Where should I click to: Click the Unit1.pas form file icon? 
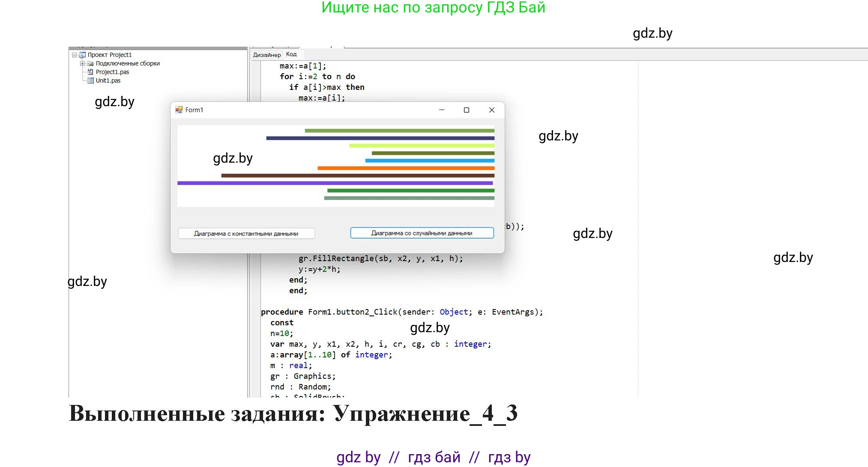(x=90, y=80)
